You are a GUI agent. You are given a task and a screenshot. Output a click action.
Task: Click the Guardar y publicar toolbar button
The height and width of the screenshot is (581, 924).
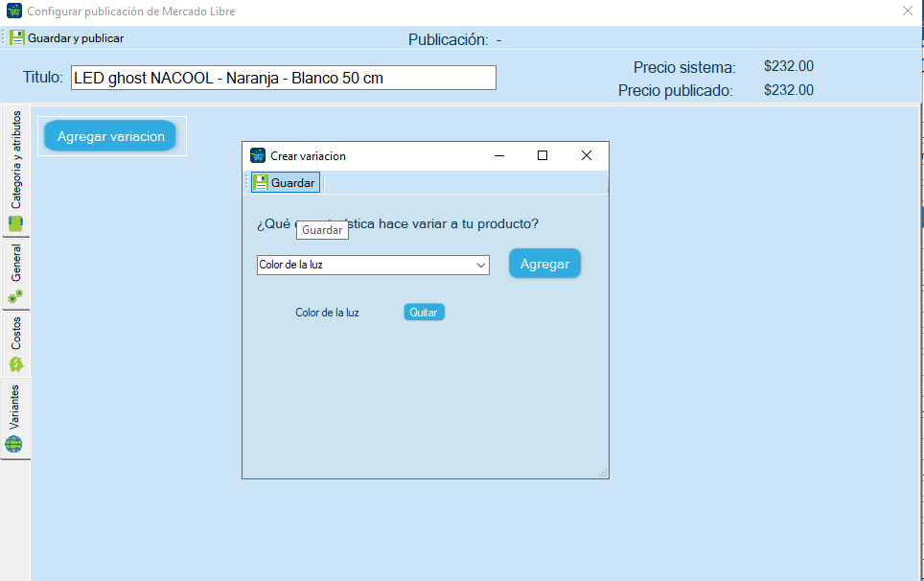tap(66, 38)
